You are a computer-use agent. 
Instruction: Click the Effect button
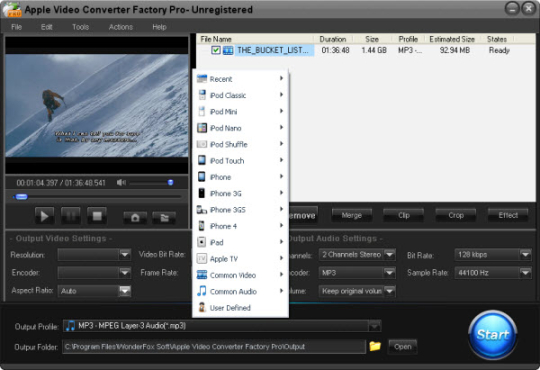[x=508, y=215]
